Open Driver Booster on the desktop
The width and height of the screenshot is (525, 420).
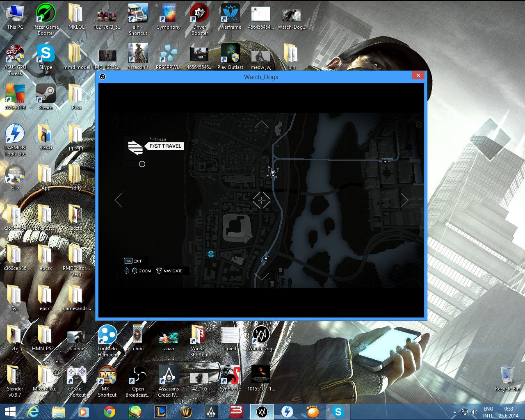pyautogui.click(x=200, y=19)
